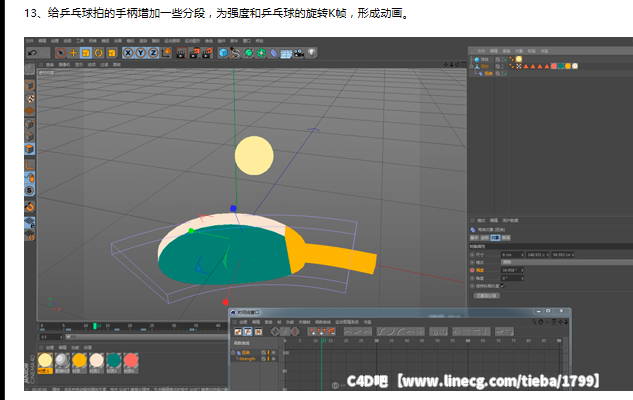Image resolution: width=633 pixels, height=400 pixels.
Task: Click the green array modeling icon
Action: coord(261,53)
